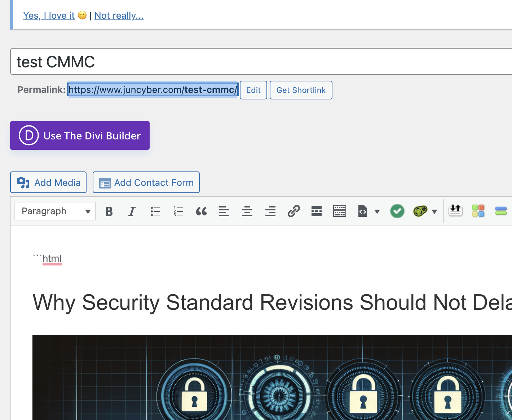Select the padlock featured image in editor

272,377
